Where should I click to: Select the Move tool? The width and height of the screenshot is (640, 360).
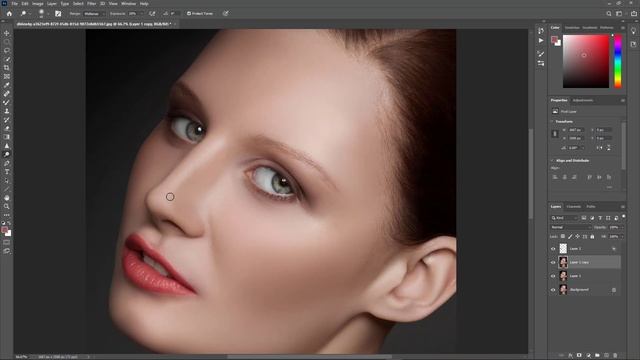click(7, 33)
